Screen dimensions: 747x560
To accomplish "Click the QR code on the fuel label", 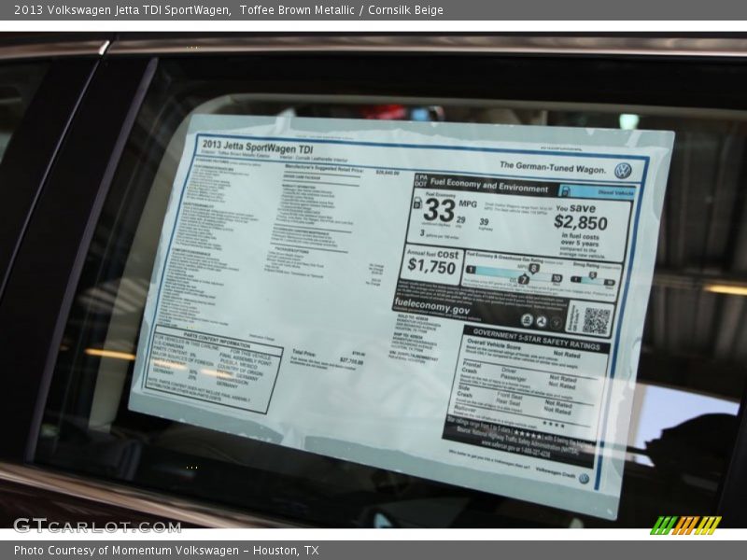I will point(597,320).
